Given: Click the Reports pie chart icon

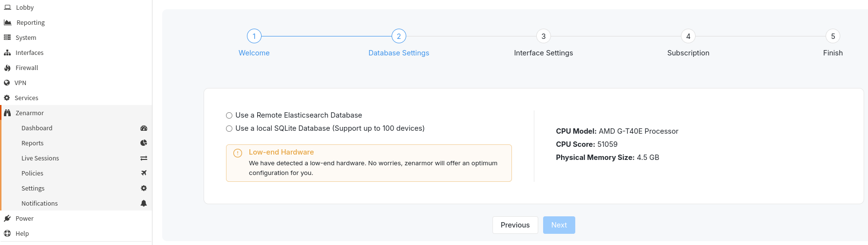Looking at the screenshot, I should 144,143.
